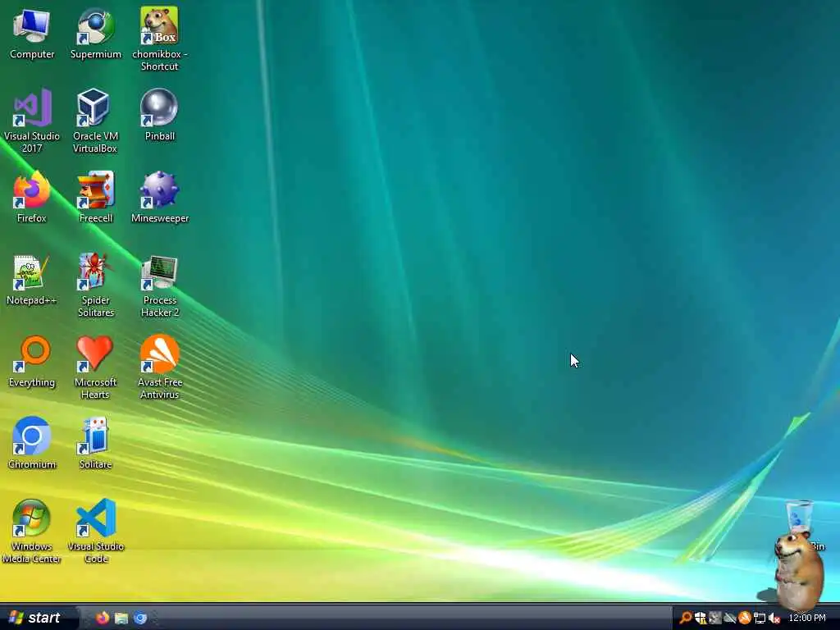Select the chomikbox shortcut icon

pyautogui.click(x=159, y=39)
